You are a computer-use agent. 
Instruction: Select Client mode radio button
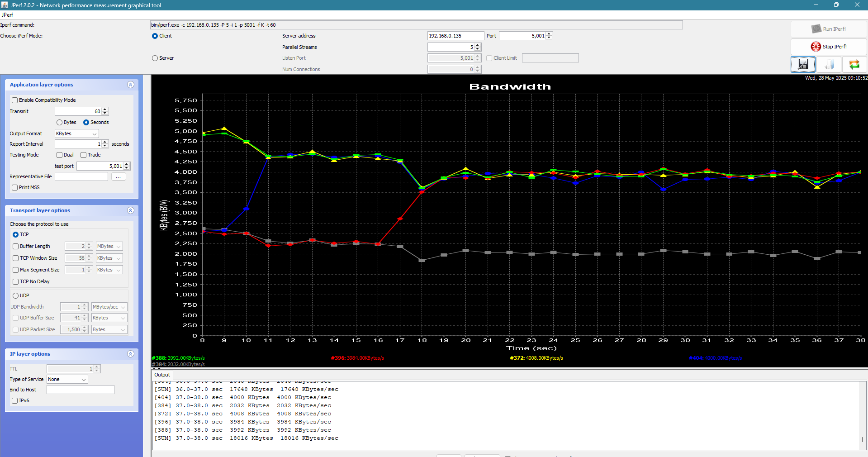click(155, 36)
